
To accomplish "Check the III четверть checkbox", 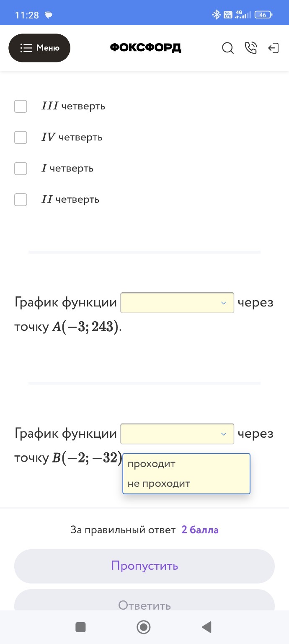I will (x=20, y=106).
